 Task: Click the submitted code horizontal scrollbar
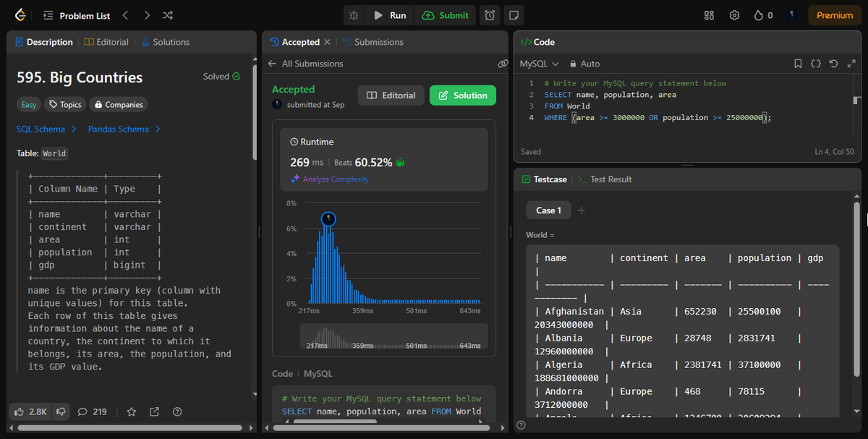click(x=334, y=421)
